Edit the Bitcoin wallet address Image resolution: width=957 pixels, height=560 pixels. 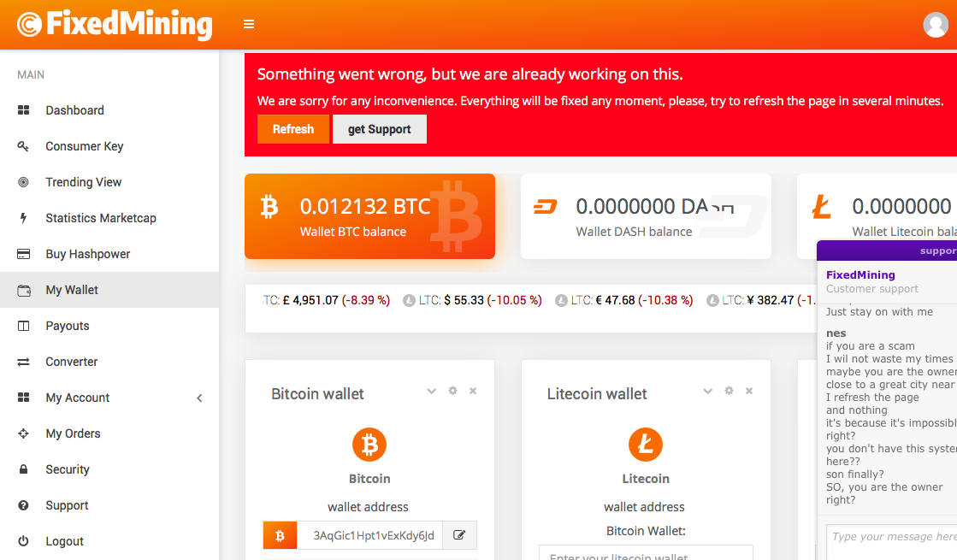coord(459,535)
